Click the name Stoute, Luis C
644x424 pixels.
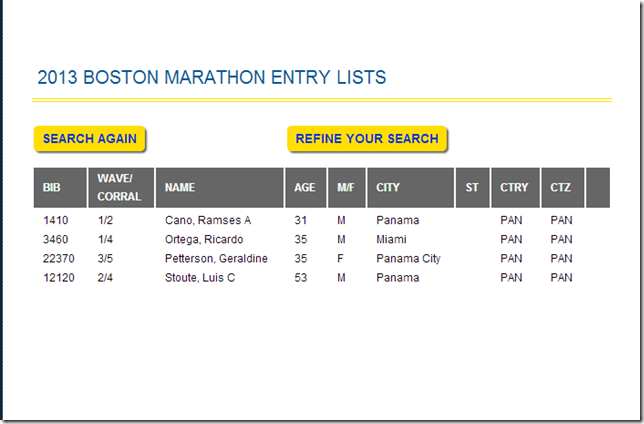point(200,278)
